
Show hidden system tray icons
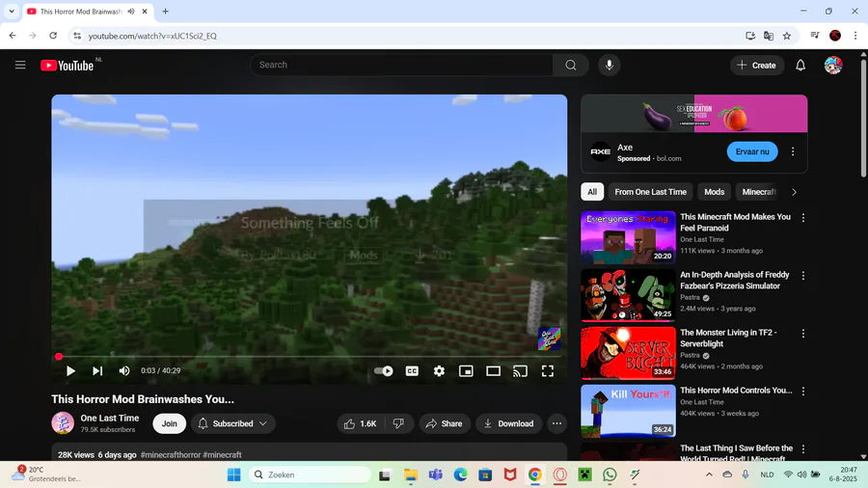point(709,474)
